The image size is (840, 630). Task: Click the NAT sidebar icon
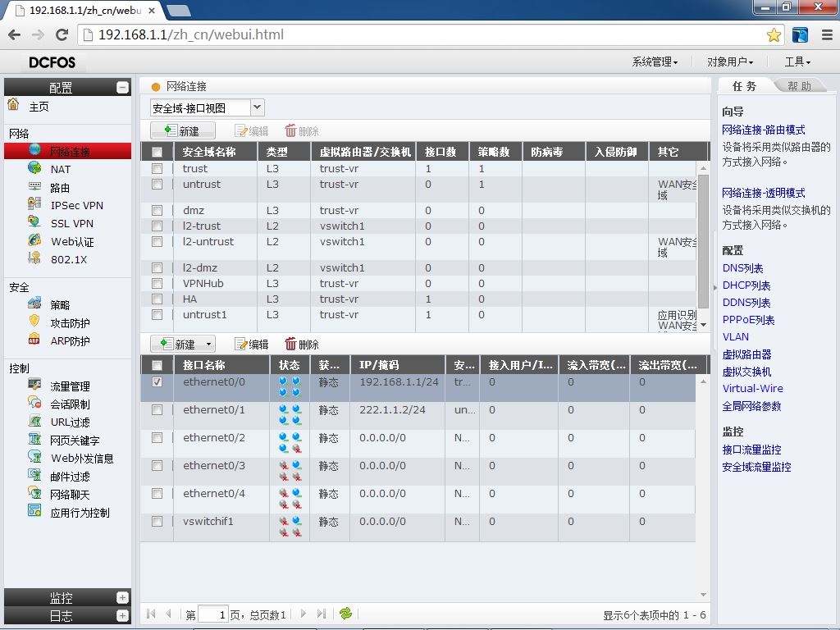pyautogui.click(x=34, y=168)
